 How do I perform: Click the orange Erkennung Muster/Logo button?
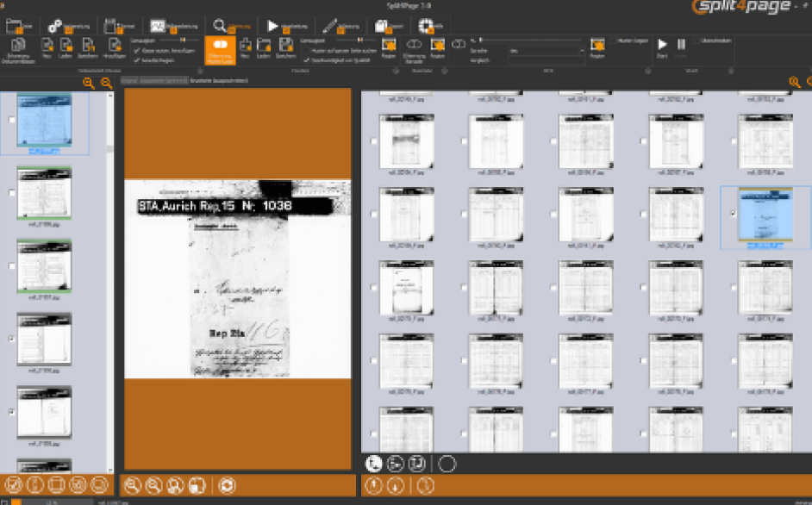(x=220, y=50)
